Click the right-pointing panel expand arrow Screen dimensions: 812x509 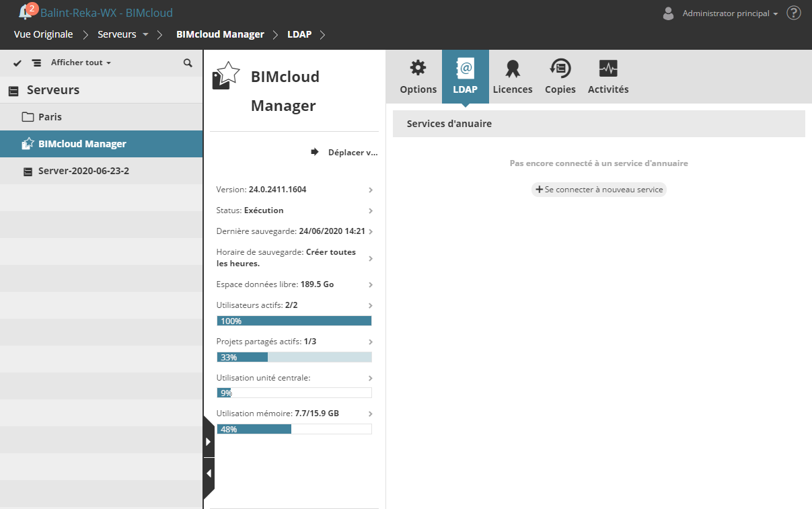(x=209, y=442)
